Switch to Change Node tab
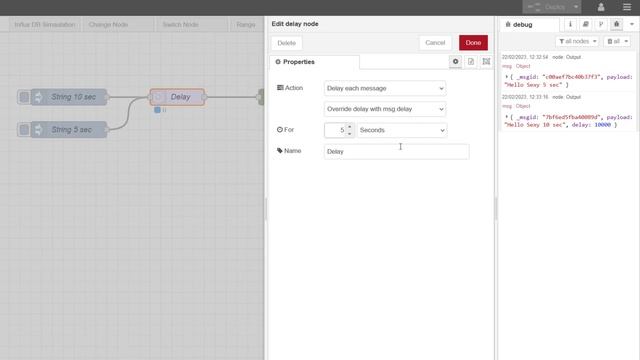The width and height of the screenshot is (640, 360). [108, 24]
